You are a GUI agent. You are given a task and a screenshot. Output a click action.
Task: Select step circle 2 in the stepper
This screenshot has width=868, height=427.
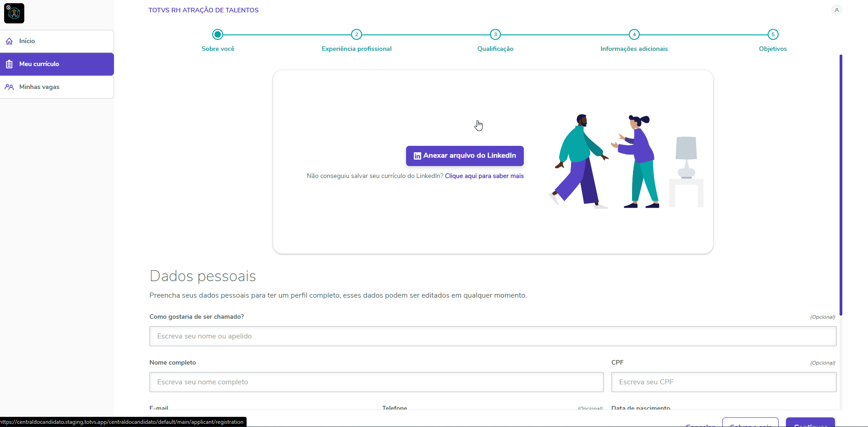(357, 34)
